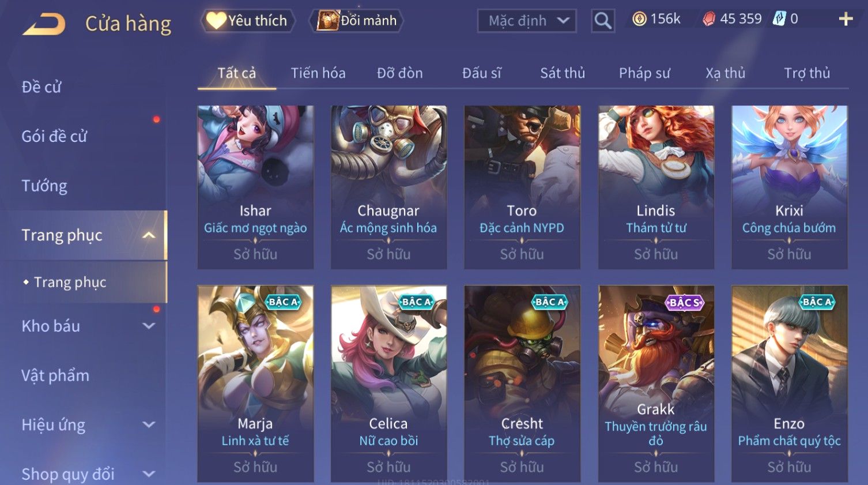Image resolution: width=868 pixels, height=485 pixels.
Task: Open search with magnifying glass icon
Action: [603, 21]
